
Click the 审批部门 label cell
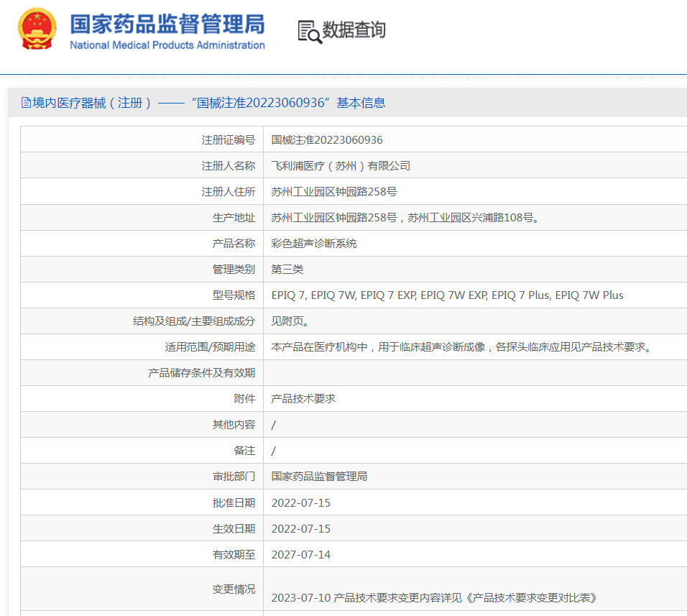[142, 477]
